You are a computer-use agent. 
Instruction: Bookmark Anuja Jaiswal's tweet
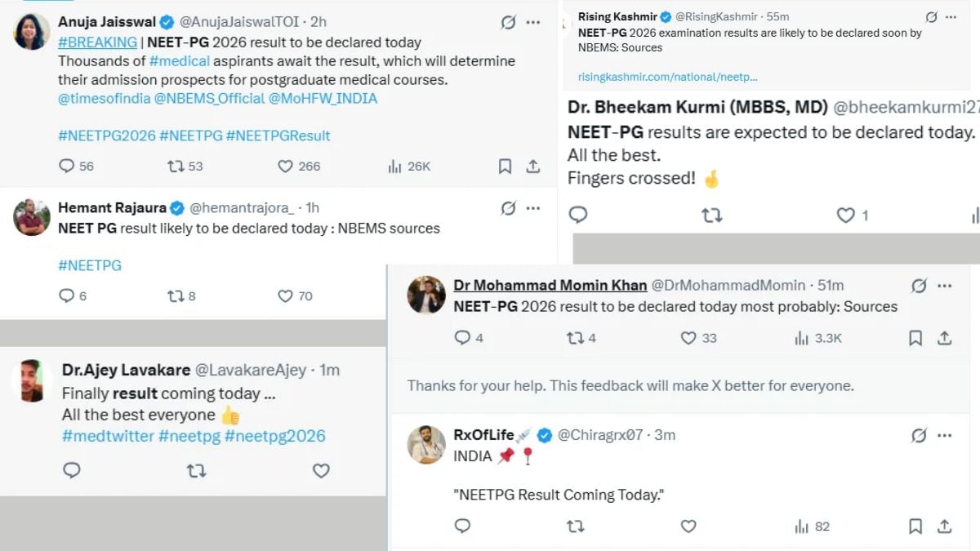click(505, 166)
